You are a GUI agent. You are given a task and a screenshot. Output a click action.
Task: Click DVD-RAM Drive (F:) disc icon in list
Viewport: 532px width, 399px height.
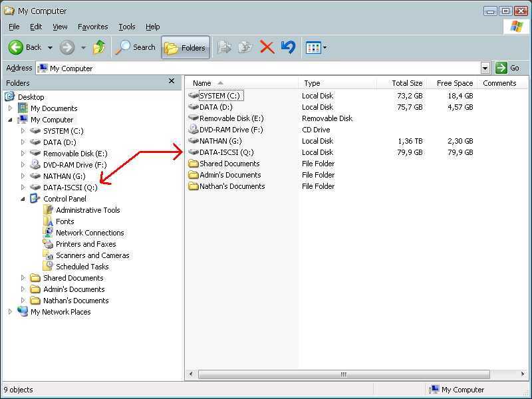194,129
